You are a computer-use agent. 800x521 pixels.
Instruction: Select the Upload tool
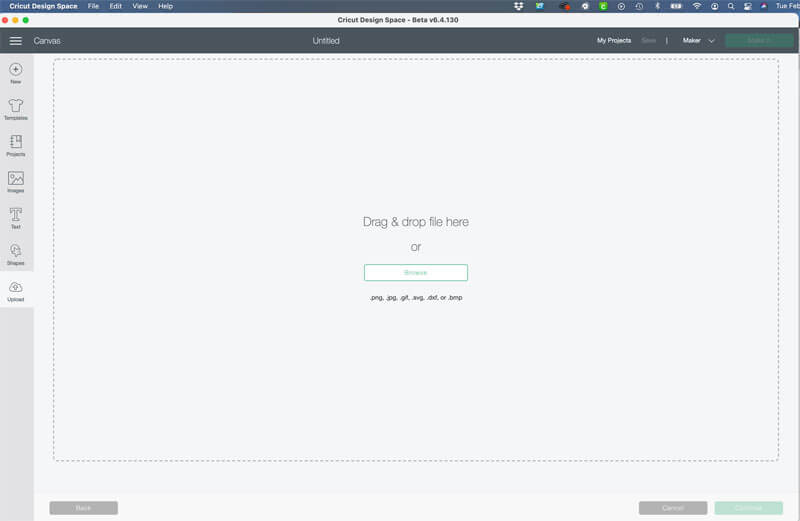pyautogui.click(x=16, y=291)
